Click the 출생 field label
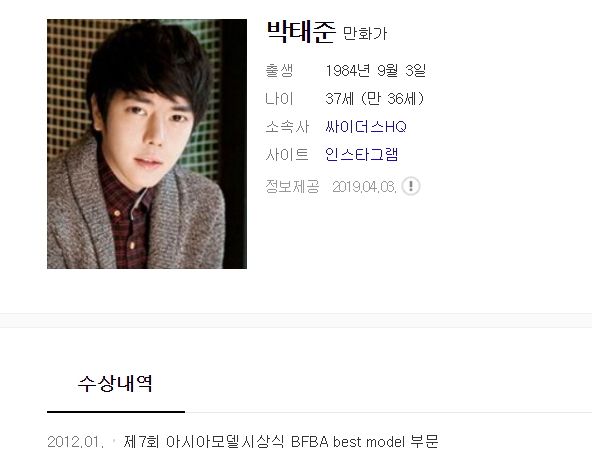This screenshot has width=592, height=472. point(279,71)
